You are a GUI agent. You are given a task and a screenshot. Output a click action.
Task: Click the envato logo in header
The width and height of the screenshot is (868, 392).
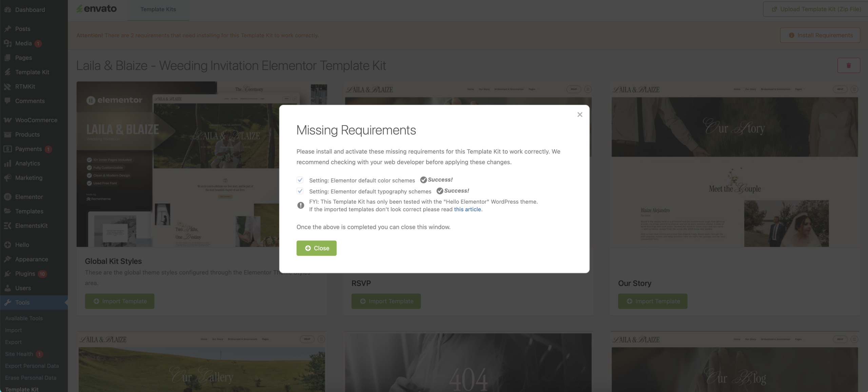(x=97, y=9)
